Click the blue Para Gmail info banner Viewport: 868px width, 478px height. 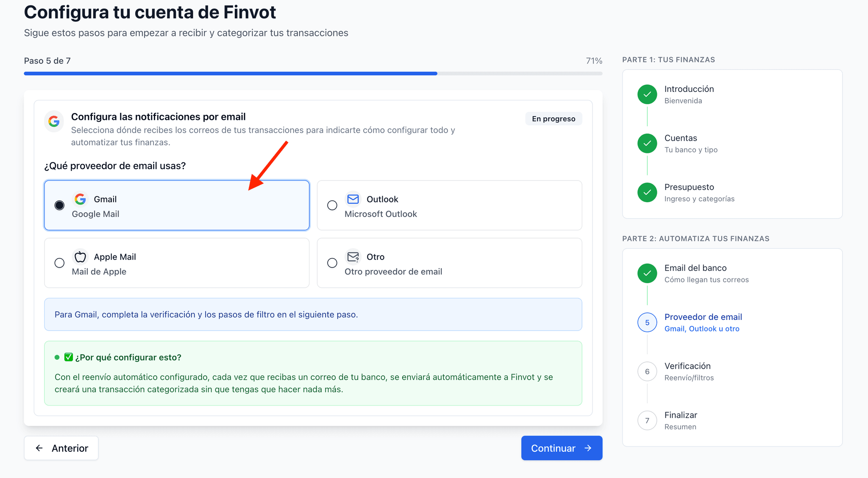coord(313,314)
